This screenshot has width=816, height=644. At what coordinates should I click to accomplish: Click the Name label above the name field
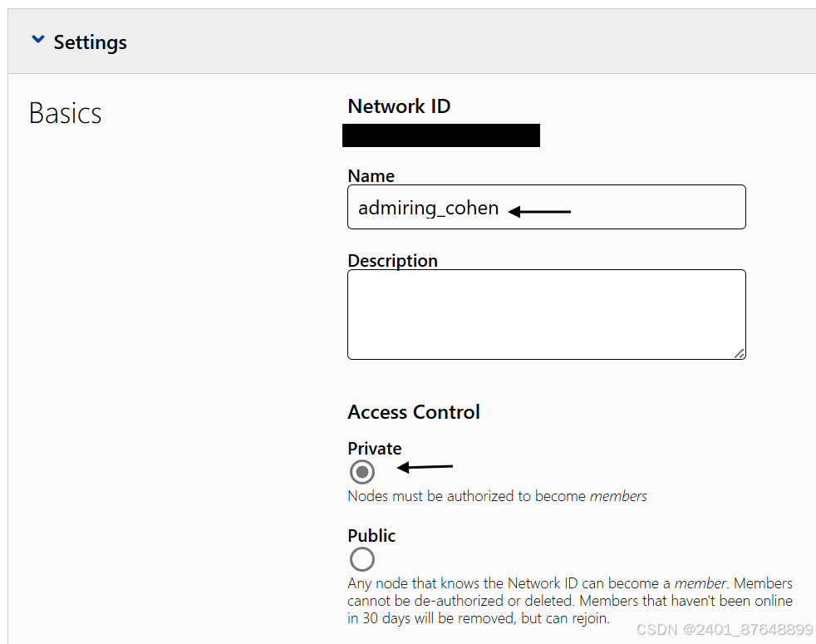click(x=371, y=176)
